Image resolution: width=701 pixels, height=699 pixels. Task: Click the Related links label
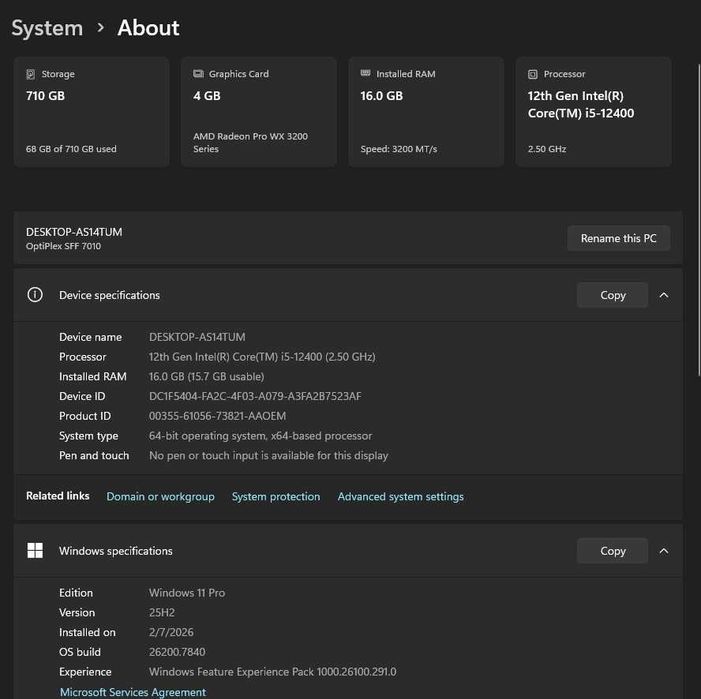(58, 496)
